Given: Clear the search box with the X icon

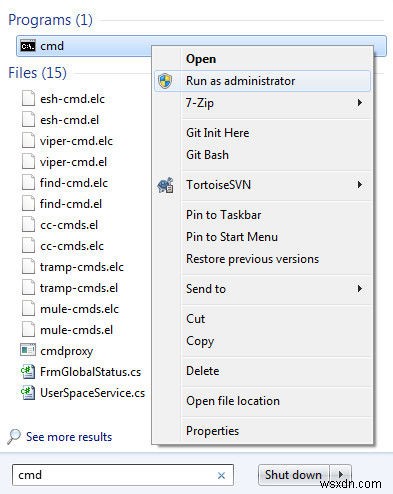Looking at the screenshot, I should tap(221, 476).
